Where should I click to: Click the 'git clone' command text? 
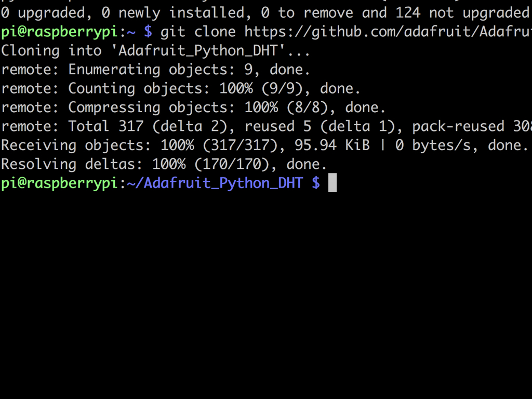coord(198,32)
